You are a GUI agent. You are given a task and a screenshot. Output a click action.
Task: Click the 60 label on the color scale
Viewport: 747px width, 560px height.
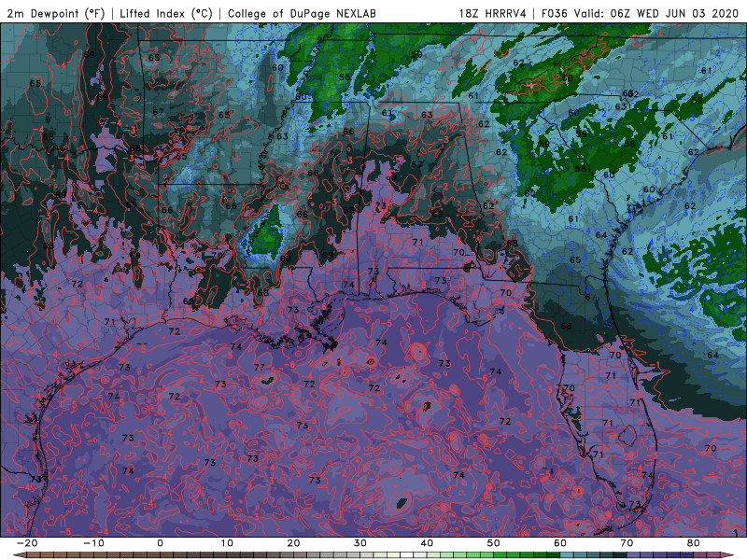(560, 543)
